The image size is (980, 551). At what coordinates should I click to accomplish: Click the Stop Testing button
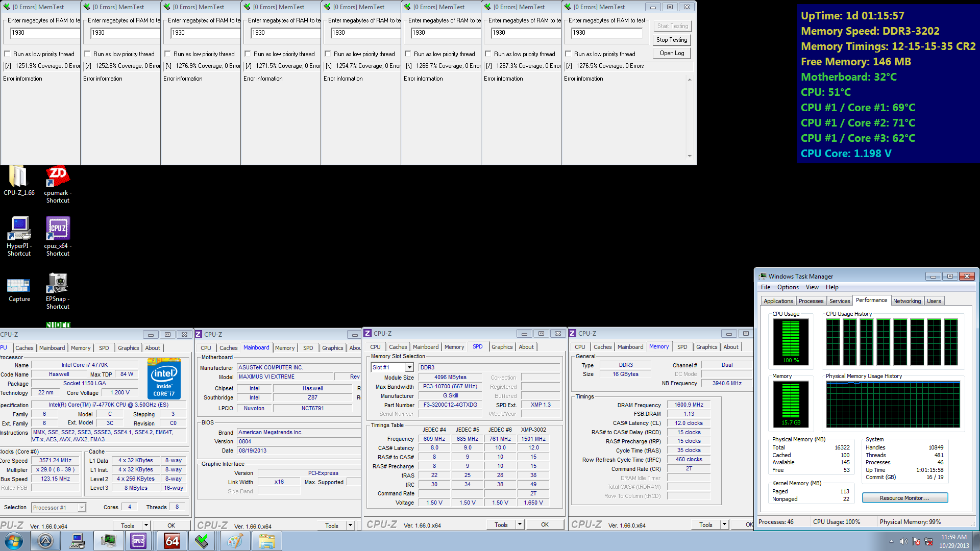(x=672, y=39)
